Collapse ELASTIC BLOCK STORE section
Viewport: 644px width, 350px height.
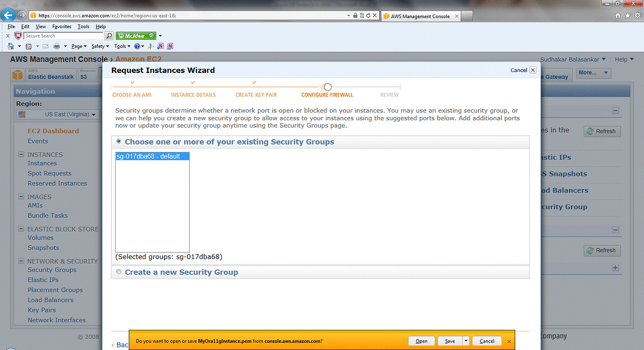click(21, 229)
